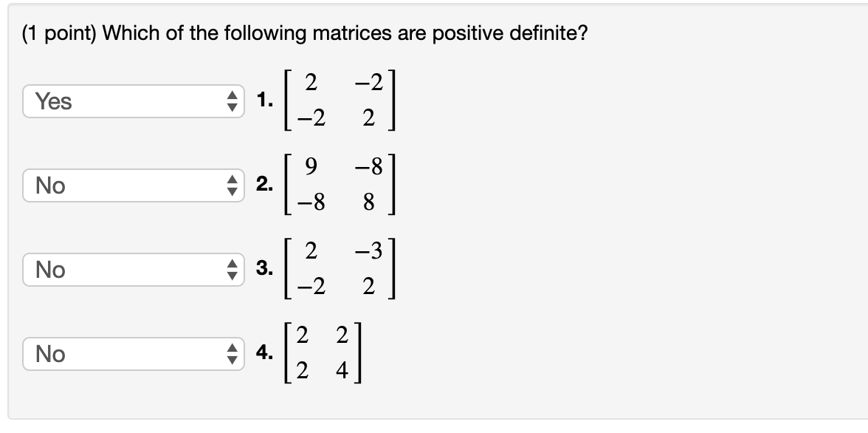Click the stepper arrows on the fourth dropdown
This screenshot has width=868, height=433.
[233, 355]
